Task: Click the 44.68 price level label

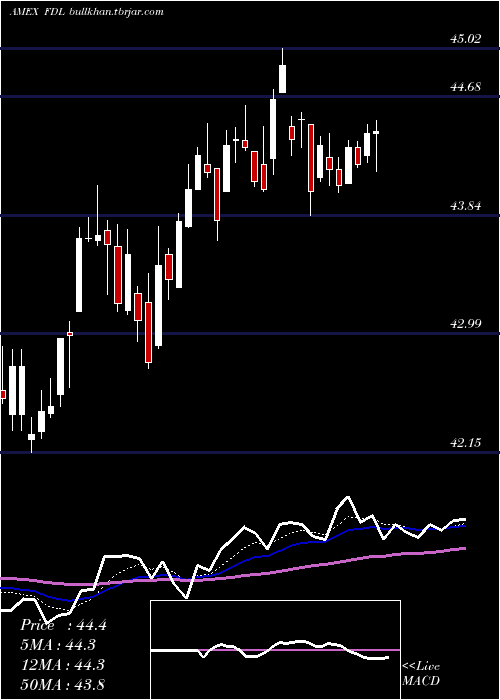Action: [466, 87]
